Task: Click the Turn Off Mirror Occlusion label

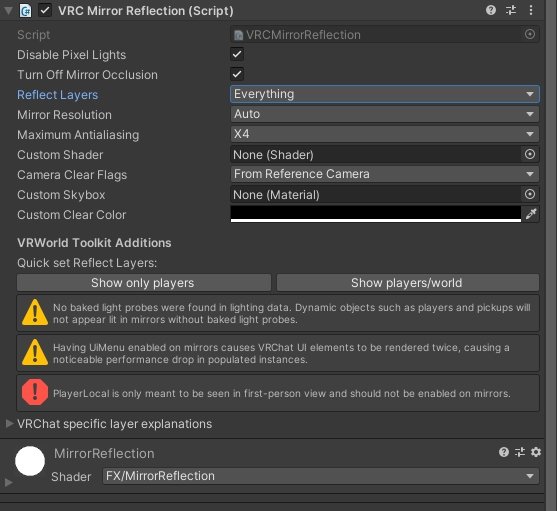Action: point(87,75)
